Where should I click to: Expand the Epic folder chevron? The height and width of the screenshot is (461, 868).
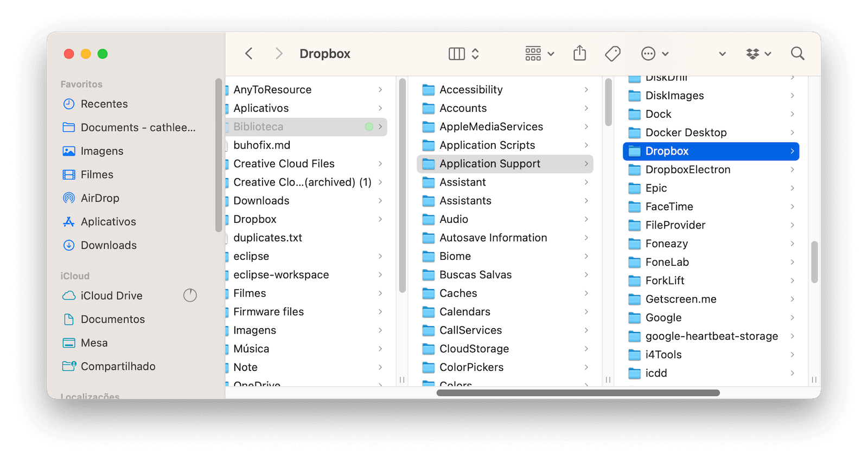793,188
